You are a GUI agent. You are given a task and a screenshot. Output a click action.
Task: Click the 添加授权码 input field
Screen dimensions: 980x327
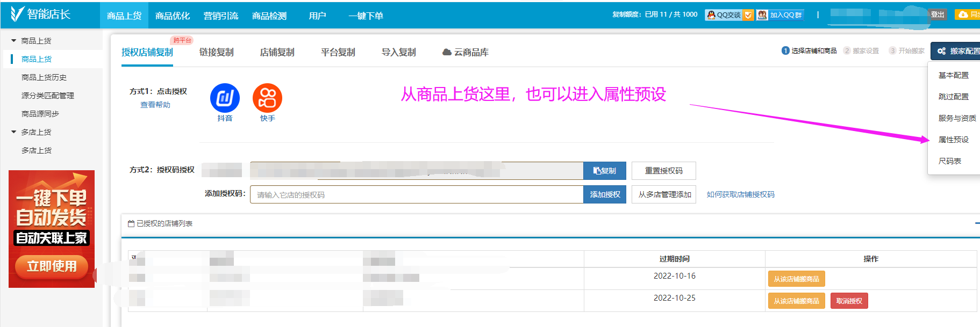pos(416,195)
